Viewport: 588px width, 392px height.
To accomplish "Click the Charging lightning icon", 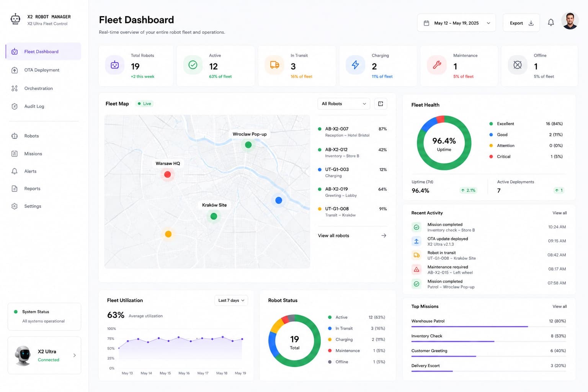I will (356, 65).
